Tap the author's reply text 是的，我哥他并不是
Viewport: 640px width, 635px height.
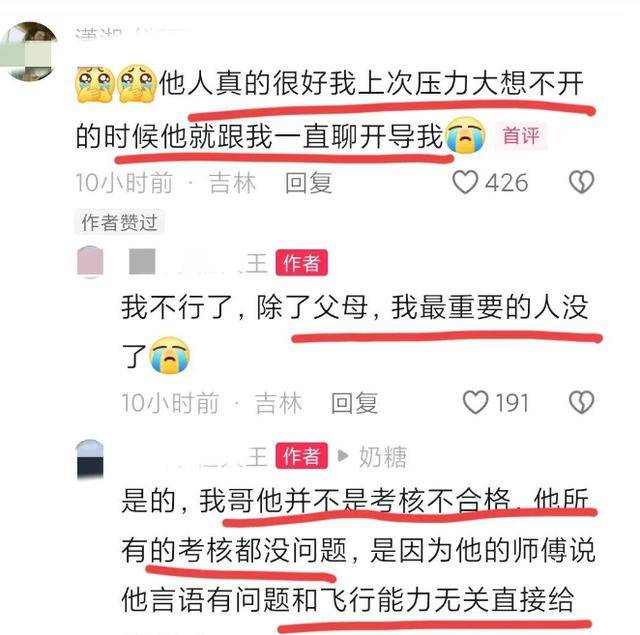pyautogui.click(x=245, y=500)
